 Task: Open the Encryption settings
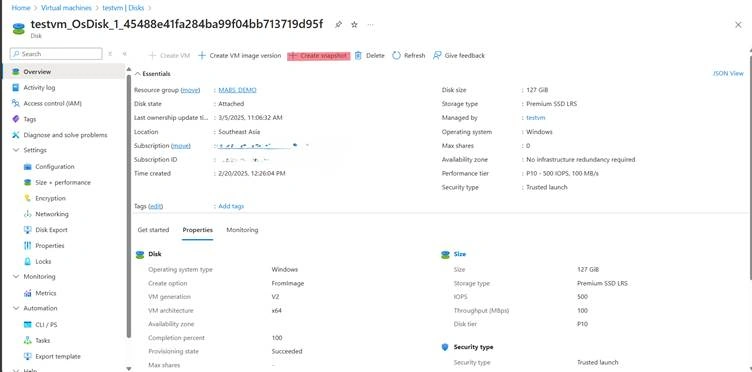50,198
